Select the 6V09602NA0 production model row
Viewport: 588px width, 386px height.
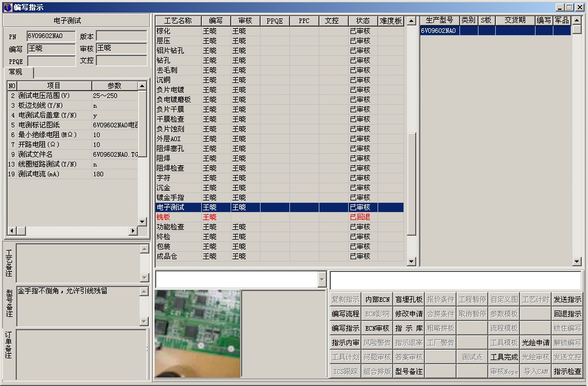click(x=495, y=31)
